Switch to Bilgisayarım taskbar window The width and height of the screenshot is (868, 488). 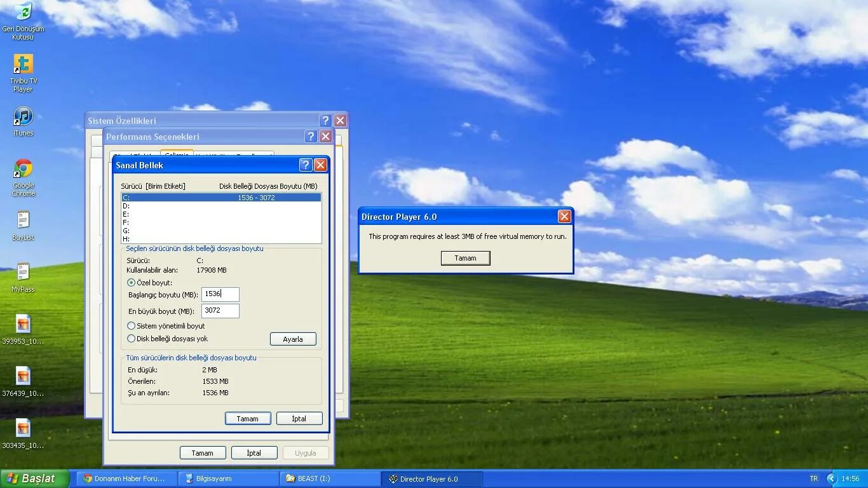229,478
